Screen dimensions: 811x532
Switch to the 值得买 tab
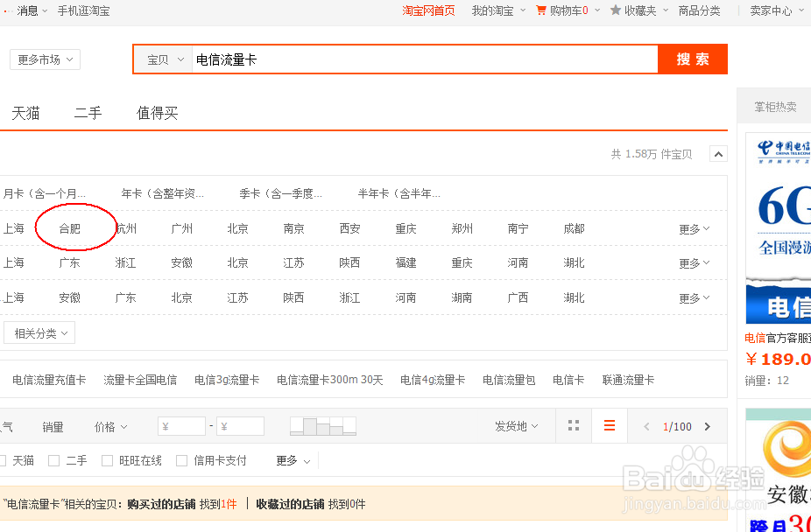tap(158, 113)
